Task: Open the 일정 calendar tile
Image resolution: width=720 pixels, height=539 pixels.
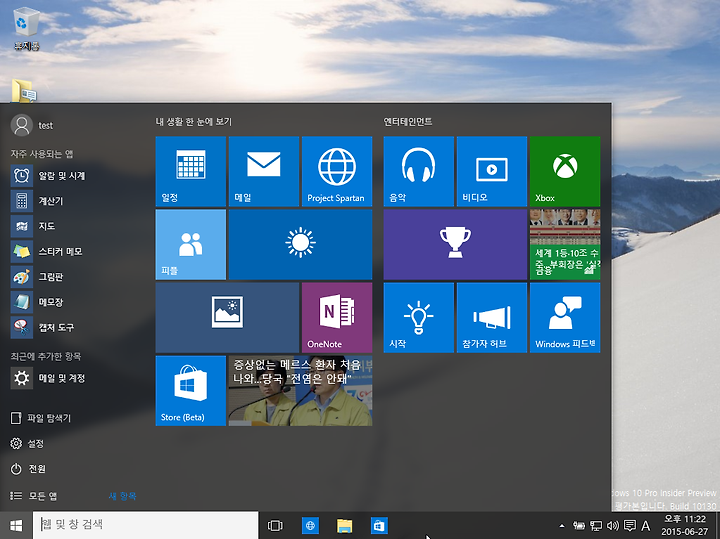Action: point(191,171)
